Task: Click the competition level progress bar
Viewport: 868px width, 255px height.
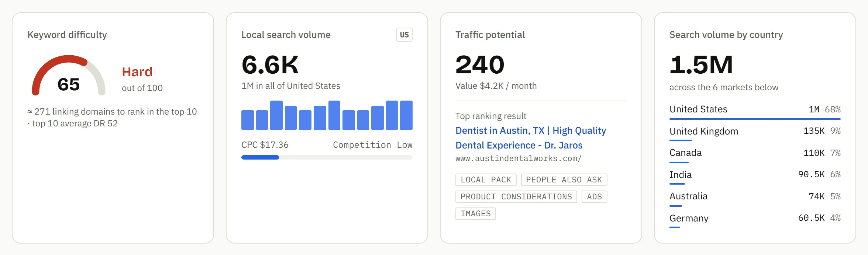Action: (327, 157)
